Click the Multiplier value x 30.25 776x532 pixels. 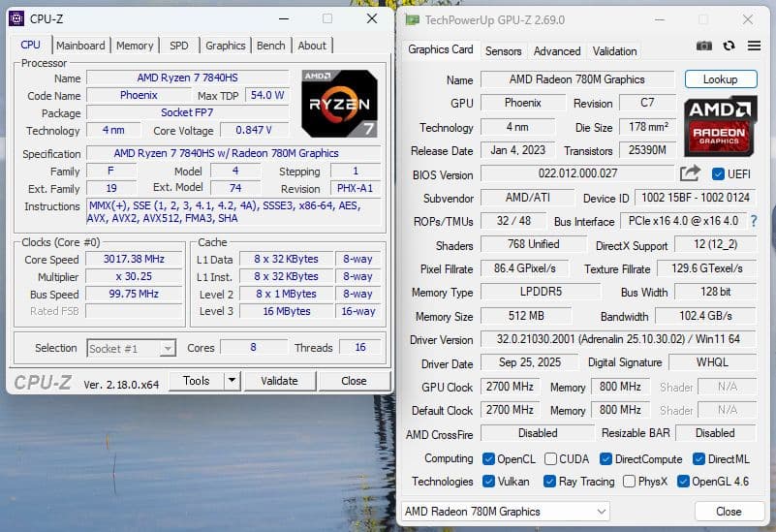[134, 276]
